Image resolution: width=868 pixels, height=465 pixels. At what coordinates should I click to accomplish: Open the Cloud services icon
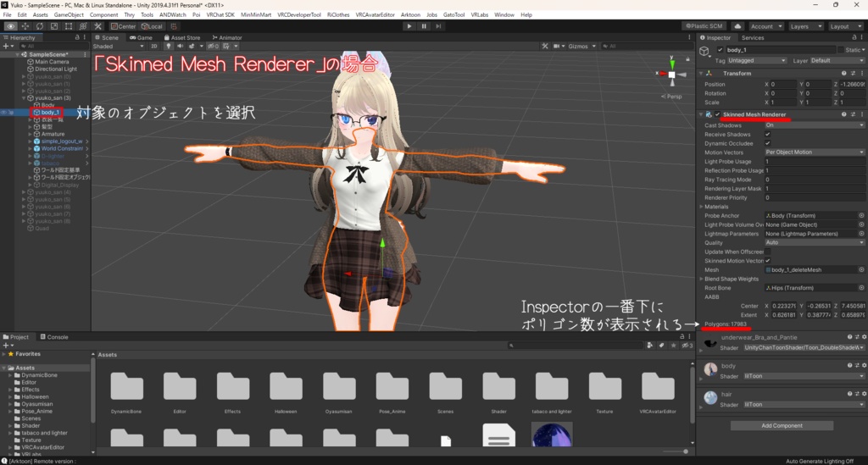coord(737,26)
